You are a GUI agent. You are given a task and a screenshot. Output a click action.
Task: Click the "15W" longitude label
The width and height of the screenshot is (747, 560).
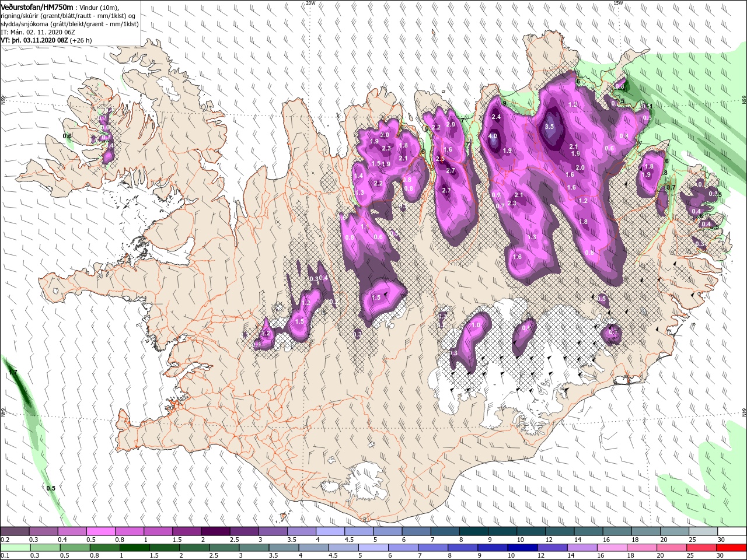click(x=618, y=3)
